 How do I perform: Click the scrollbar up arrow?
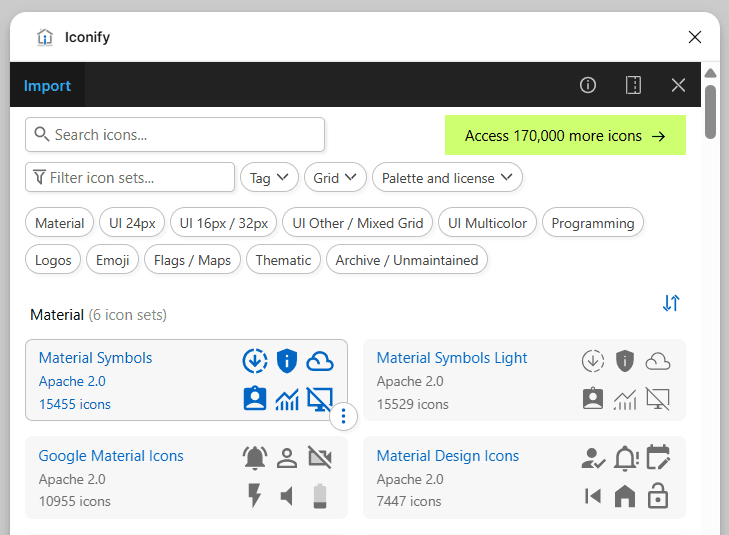710,73
